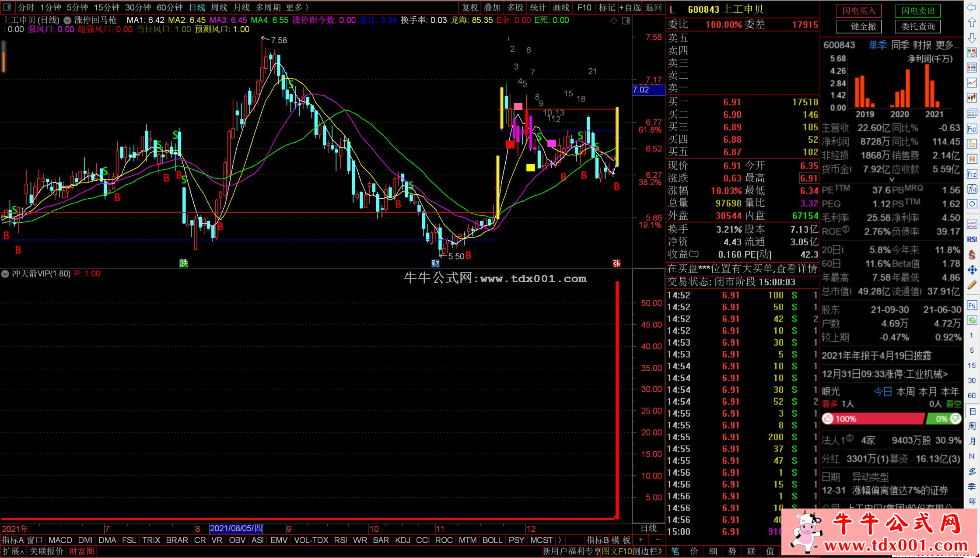Click the green refresh icon in sidebar
This screenshot has height=558, width=980.
[972, 320]
